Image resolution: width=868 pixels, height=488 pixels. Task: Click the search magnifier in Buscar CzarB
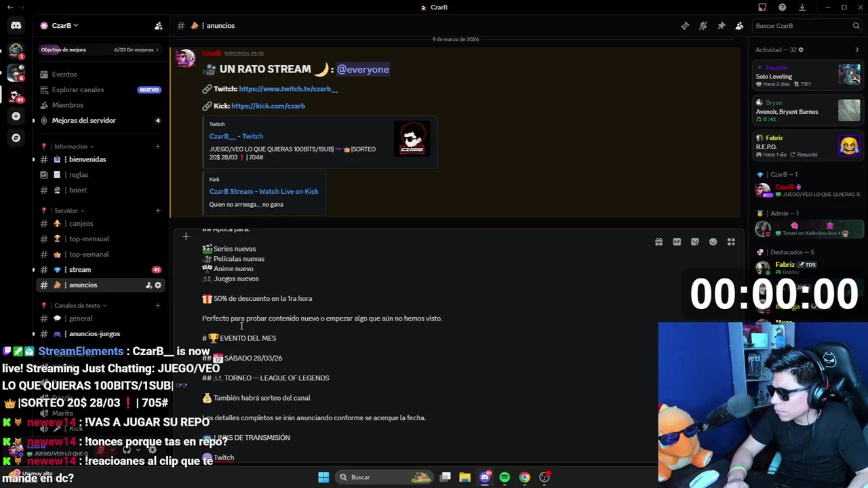pyautogui.click(x=856, y=26)
